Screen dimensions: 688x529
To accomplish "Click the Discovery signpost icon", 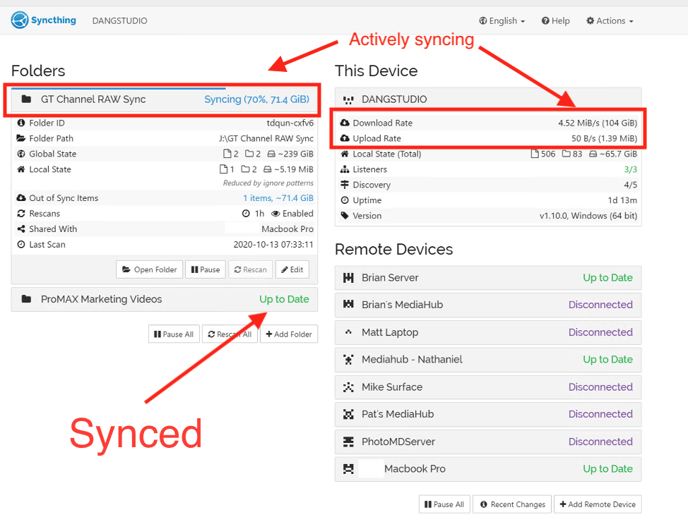I will tap(345, 185).
